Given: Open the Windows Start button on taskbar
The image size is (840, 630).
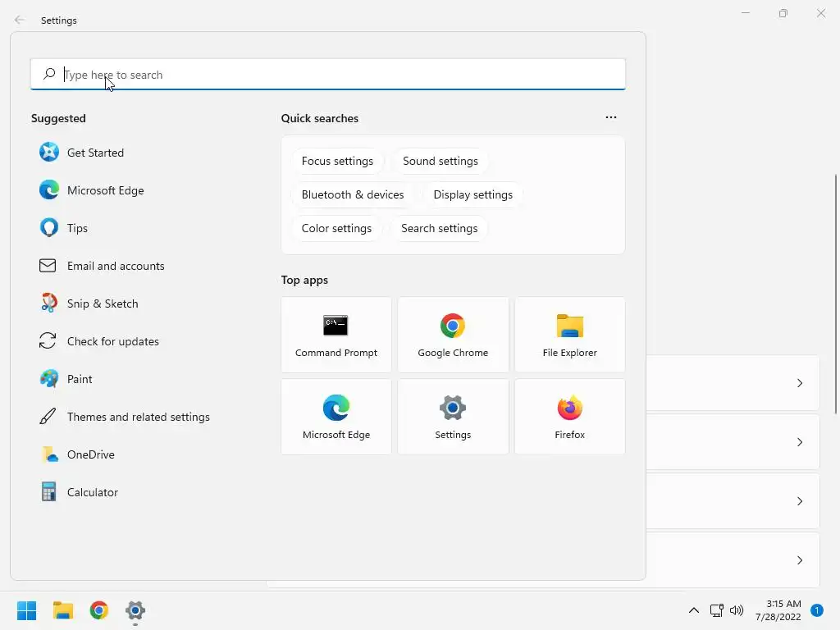Looking at the screenshot, I should 26,610.
